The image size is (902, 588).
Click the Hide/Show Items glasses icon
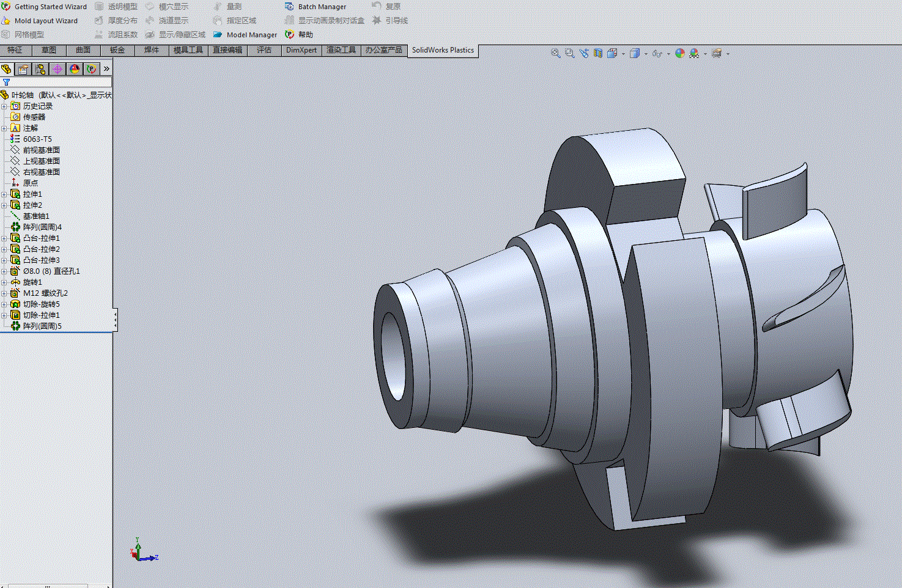(657, 53)
